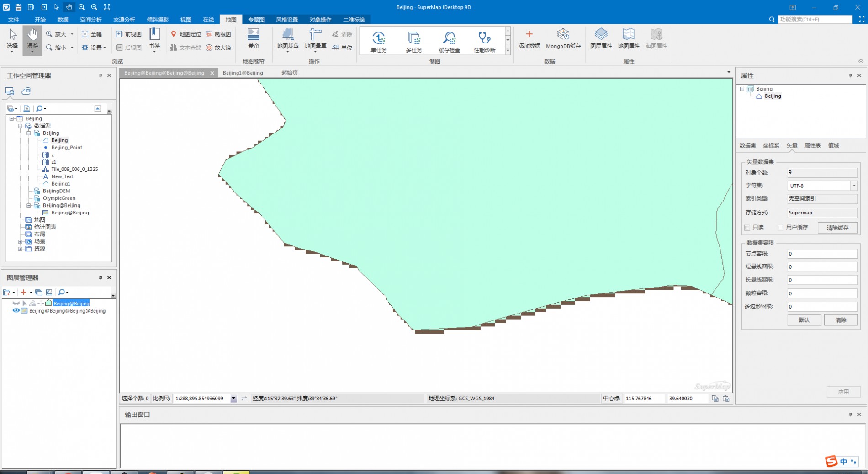This screenshot has width=868, height=474.
Task: Expand the 制图 gallery more arrow
Action: 508,50
